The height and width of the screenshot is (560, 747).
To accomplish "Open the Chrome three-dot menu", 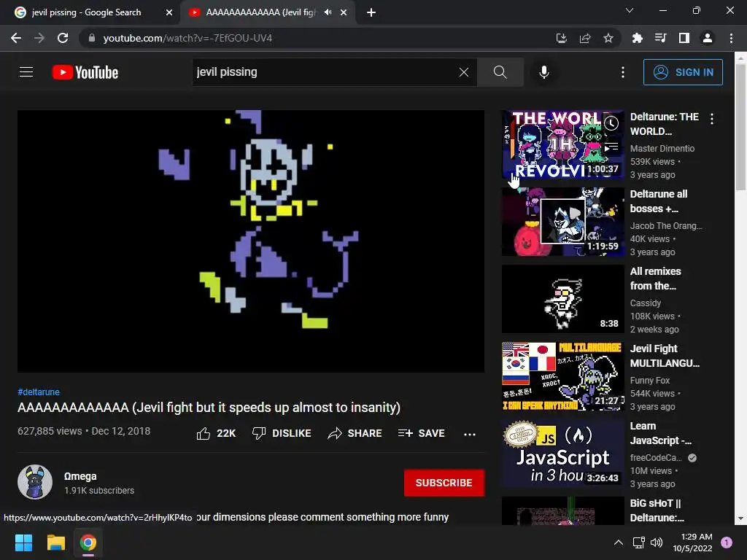I will (x=731, y=38).
